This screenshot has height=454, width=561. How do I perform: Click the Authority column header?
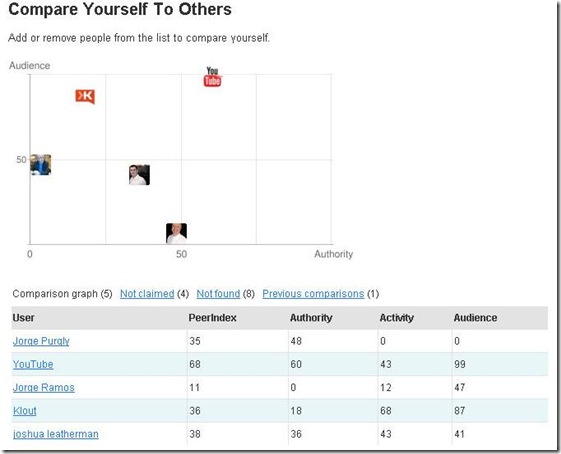click(311, 318)
